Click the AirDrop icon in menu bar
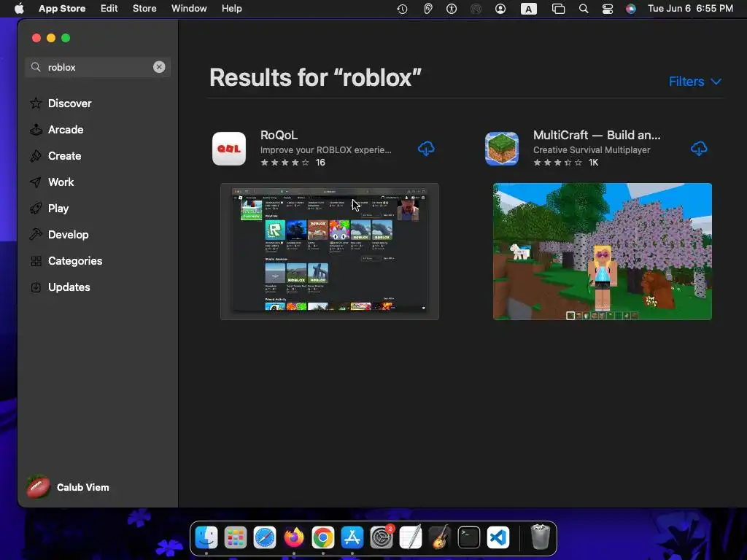The height and width of the screenshot is (560, 747). (476, 9)
